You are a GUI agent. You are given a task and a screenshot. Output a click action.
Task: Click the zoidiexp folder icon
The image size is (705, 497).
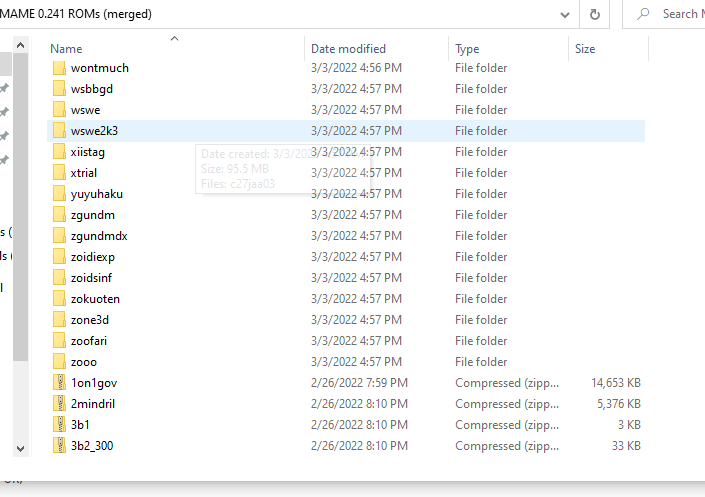tap(59, 257)
